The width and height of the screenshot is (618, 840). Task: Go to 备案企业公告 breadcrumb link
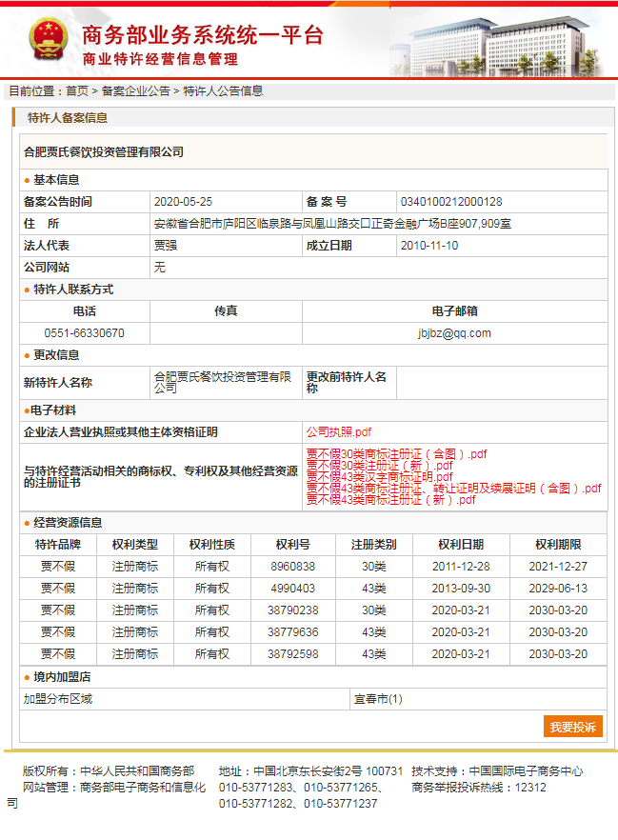click(135, 91)
